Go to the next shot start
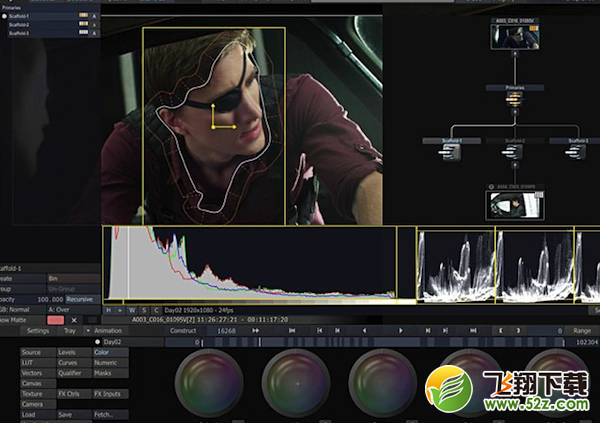600x423 pixels. pos(445,330)
